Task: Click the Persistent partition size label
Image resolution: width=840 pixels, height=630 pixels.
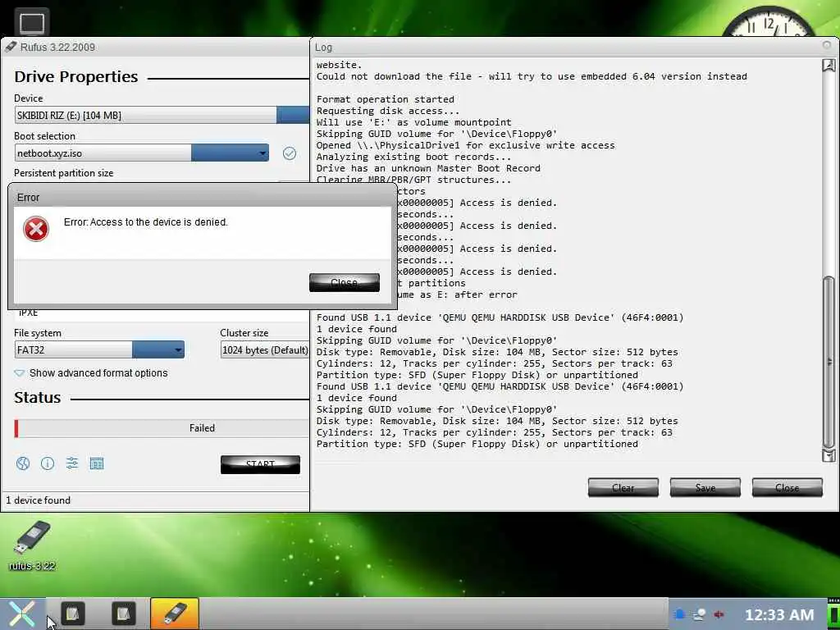Action: [64, 173]
